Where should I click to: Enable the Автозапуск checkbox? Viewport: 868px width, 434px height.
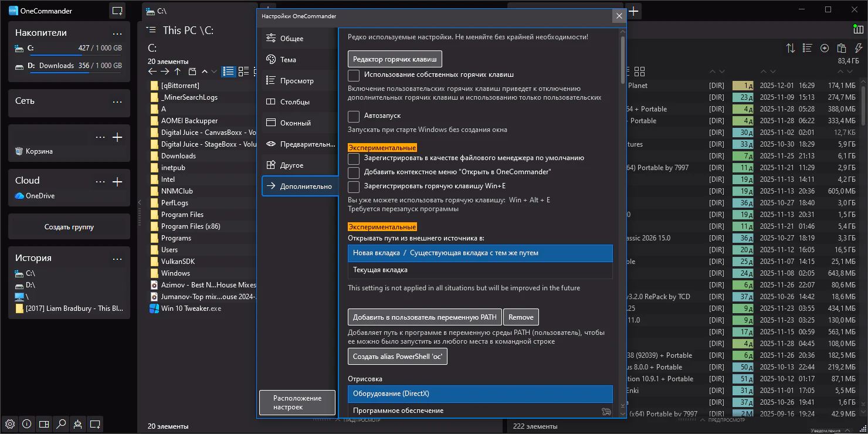(x=354, y=116)
